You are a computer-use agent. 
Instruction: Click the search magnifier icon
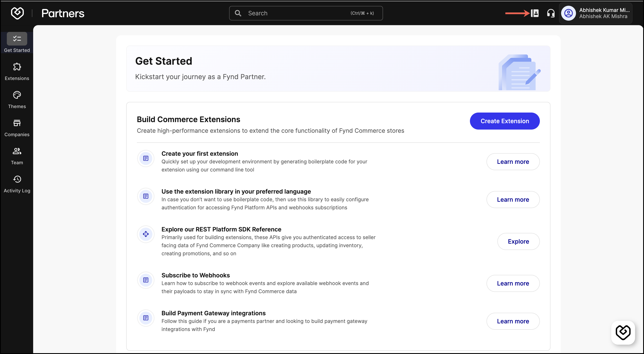click(x=238, y=13)
